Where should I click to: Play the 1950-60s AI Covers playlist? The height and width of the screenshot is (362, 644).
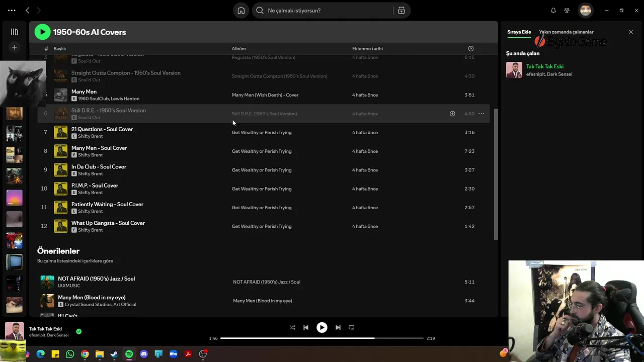click(x=42, y=32)
